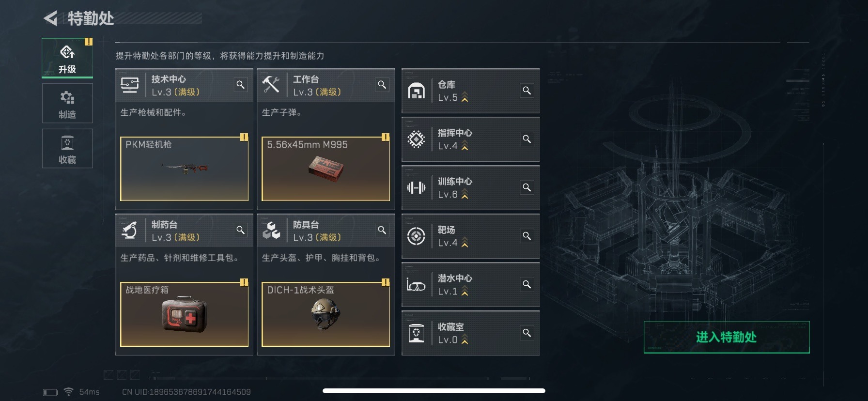The width and height of the screenshot is (868, 401).
Task: Open the 升级 upgrade tab
Action: [x=67, y=58]
